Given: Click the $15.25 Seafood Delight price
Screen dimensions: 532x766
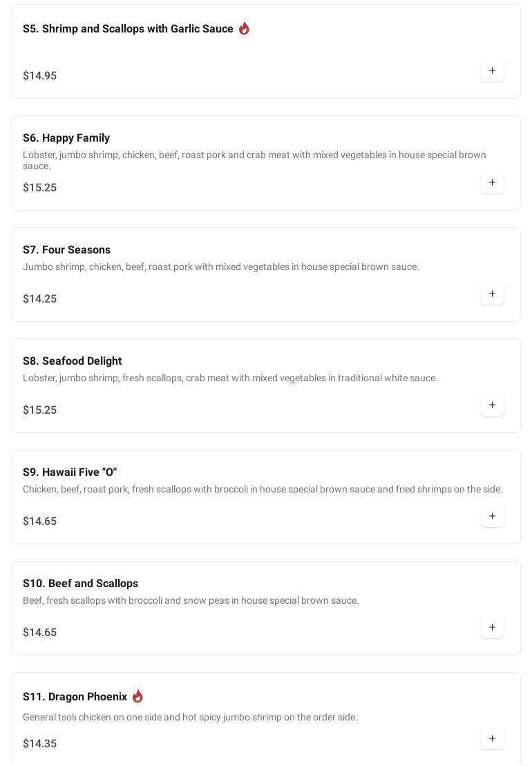Looking at the screenshot, I should pos(40,410).
